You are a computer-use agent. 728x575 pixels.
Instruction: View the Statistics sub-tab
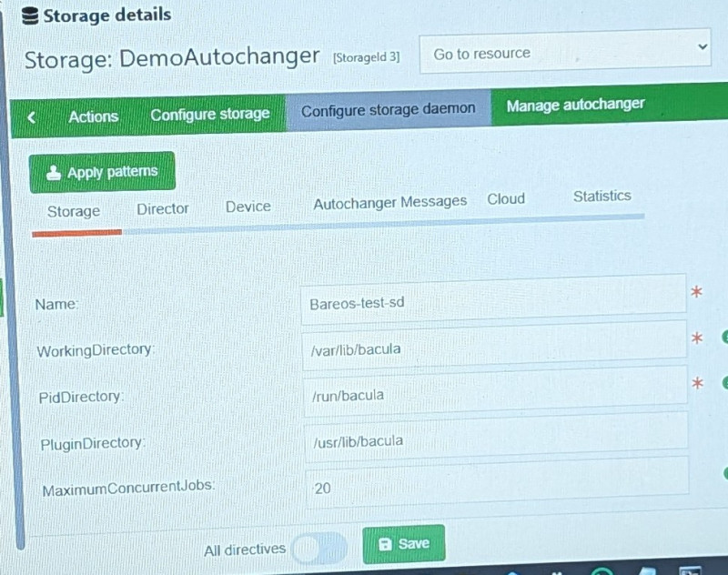602,196
